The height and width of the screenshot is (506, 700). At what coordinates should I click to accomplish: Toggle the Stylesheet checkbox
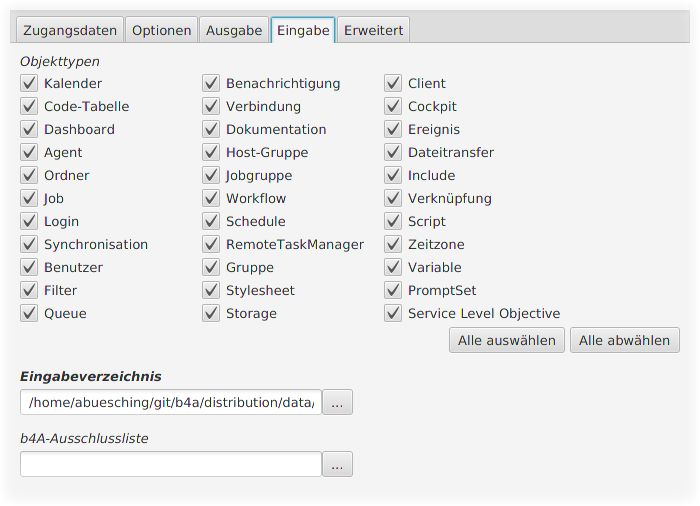(211, 291)
